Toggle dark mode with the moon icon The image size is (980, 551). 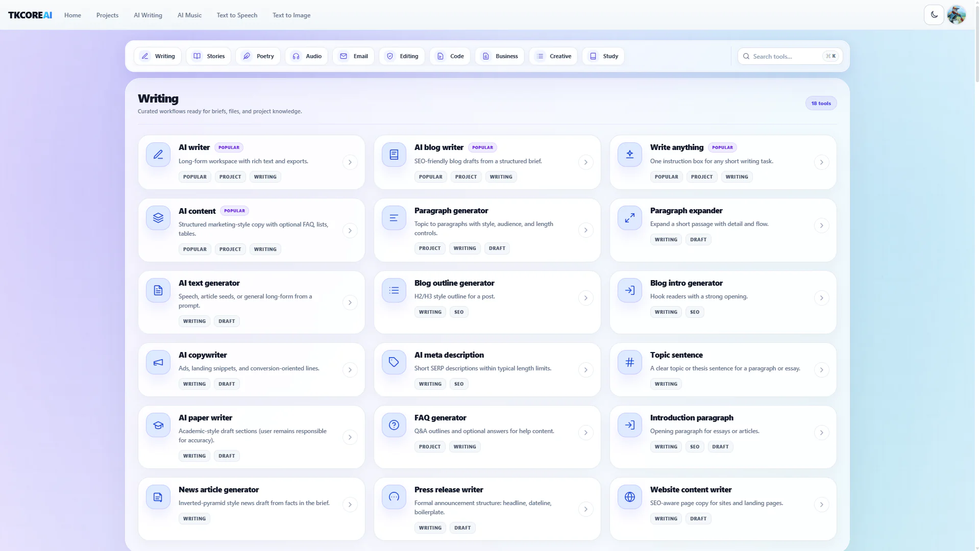point(934,15)
